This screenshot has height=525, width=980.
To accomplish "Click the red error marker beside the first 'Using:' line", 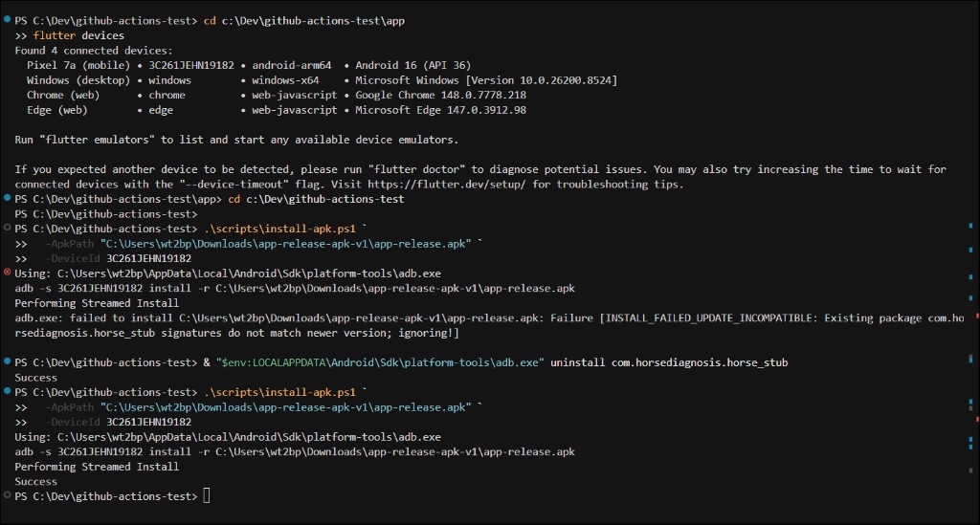I will tap(7, 273).
